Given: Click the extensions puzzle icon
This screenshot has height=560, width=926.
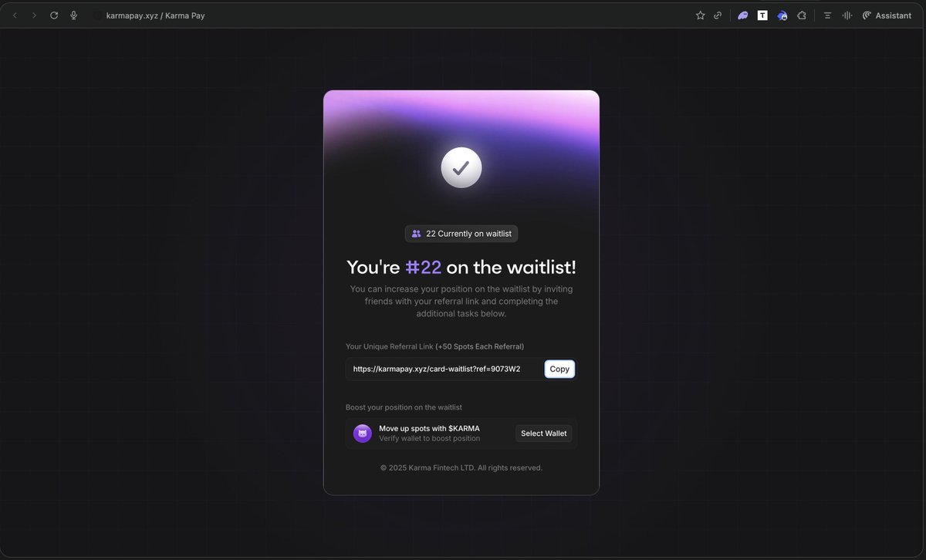Looking at the screenshot, I should point(802,15).
